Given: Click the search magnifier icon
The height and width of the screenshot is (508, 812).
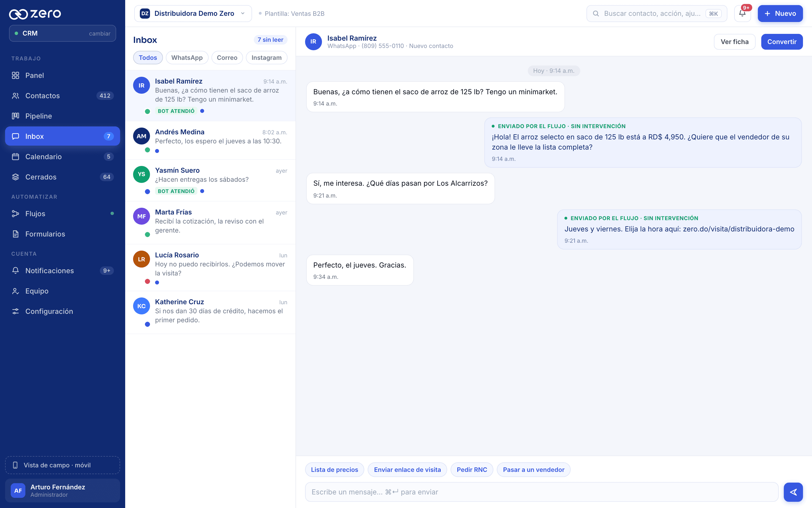Looking at the screenshot, I should point(596,14).
